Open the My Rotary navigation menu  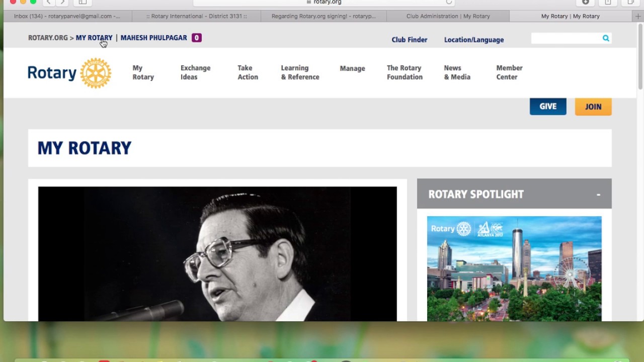coord(143,72)
